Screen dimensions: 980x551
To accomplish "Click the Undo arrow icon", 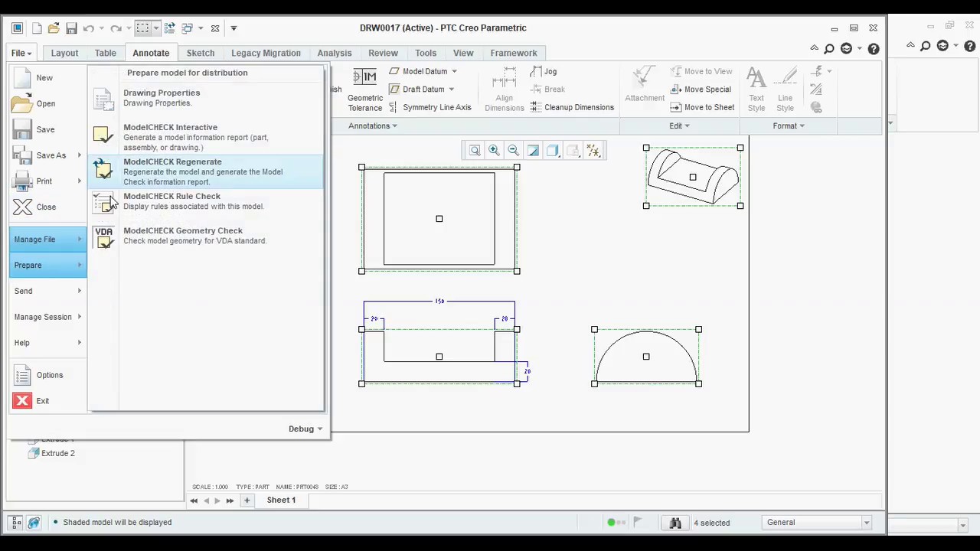I will point(88,28).
